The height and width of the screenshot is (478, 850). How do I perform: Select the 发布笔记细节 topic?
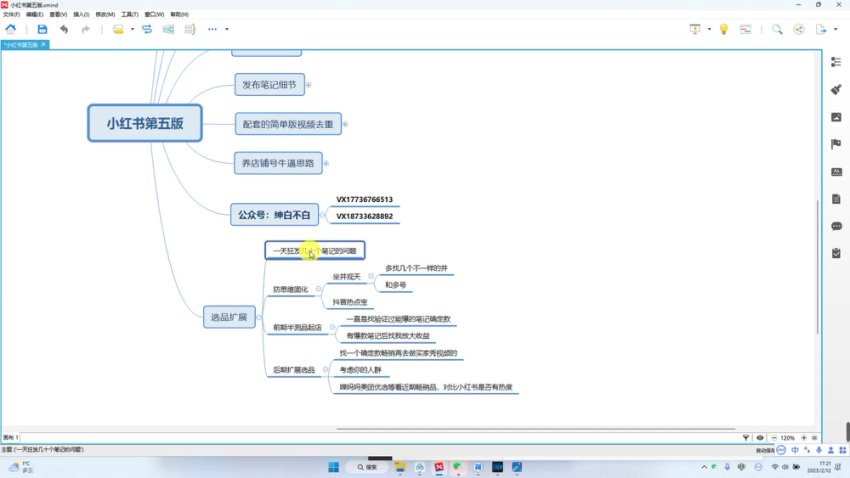click(269, 85)
